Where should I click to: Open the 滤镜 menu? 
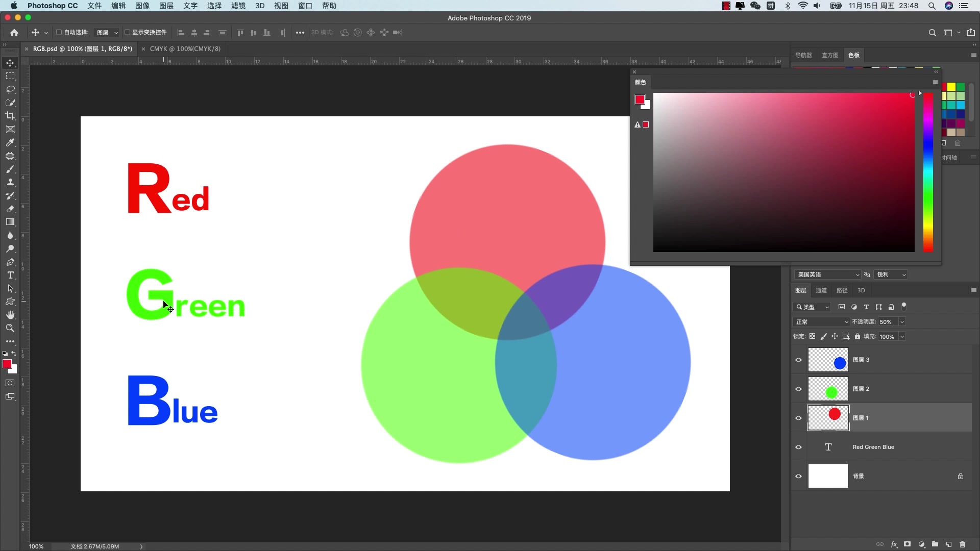tap(237, 6)
